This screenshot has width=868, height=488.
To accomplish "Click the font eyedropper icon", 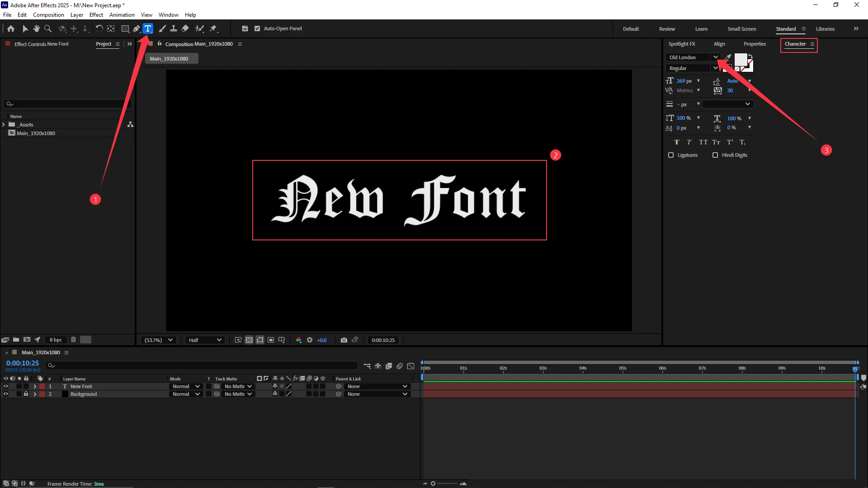I will pyautogui.click(x=727, y=57).
